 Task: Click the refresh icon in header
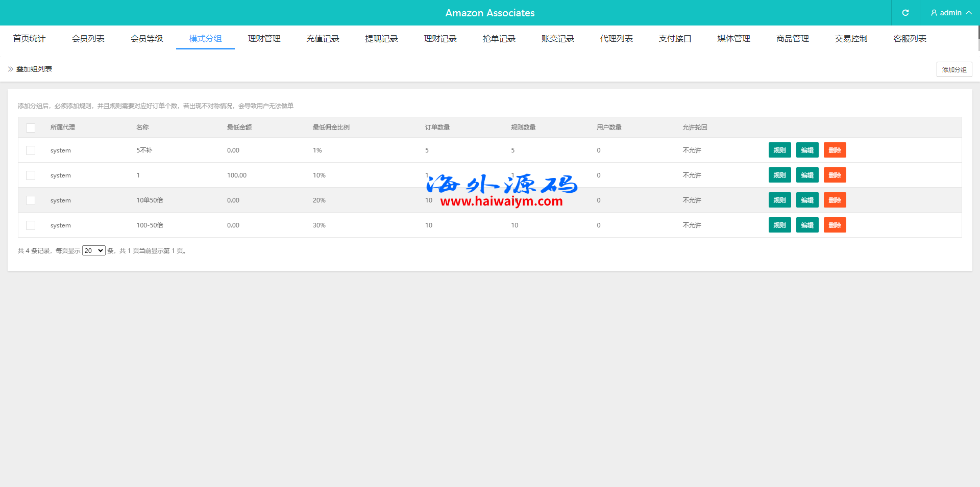905,13
